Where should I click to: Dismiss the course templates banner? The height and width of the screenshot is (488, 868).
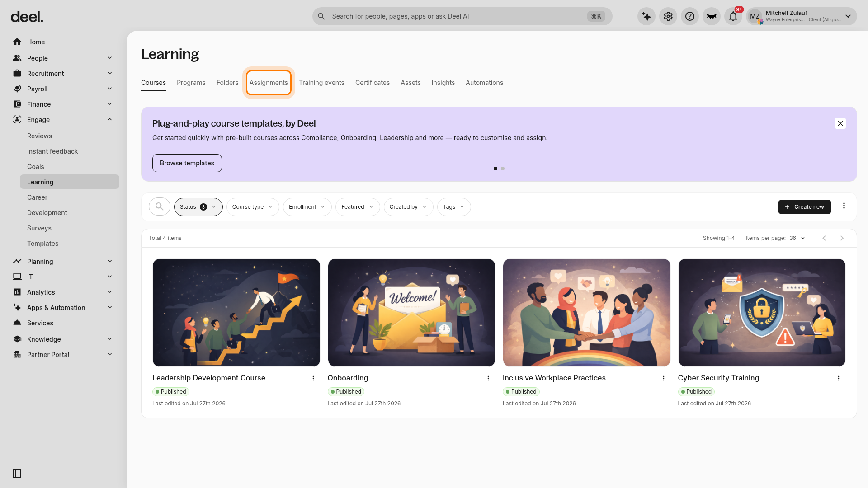(840, 123)
